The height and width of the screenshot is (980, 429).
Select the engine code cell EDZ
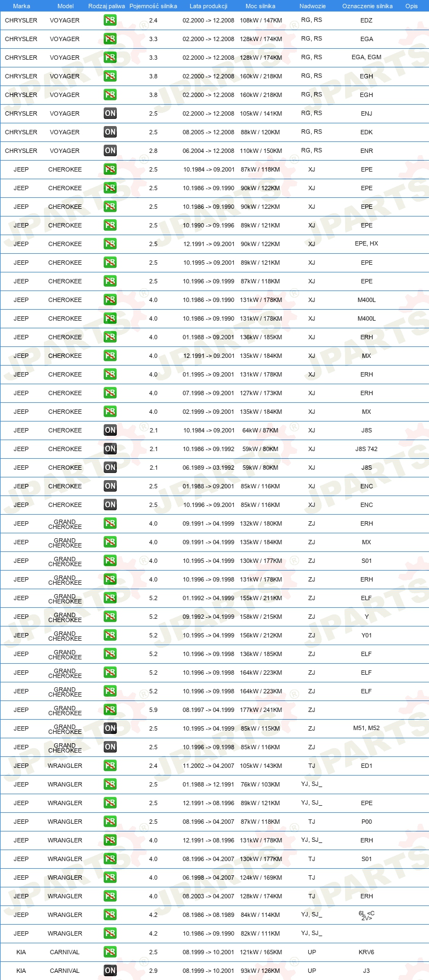click(366, 20)
